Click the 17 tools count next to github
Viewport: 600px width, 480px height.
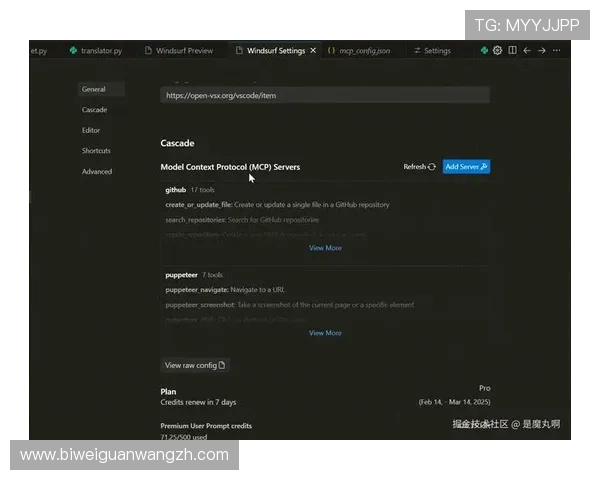tap(202, 190)
